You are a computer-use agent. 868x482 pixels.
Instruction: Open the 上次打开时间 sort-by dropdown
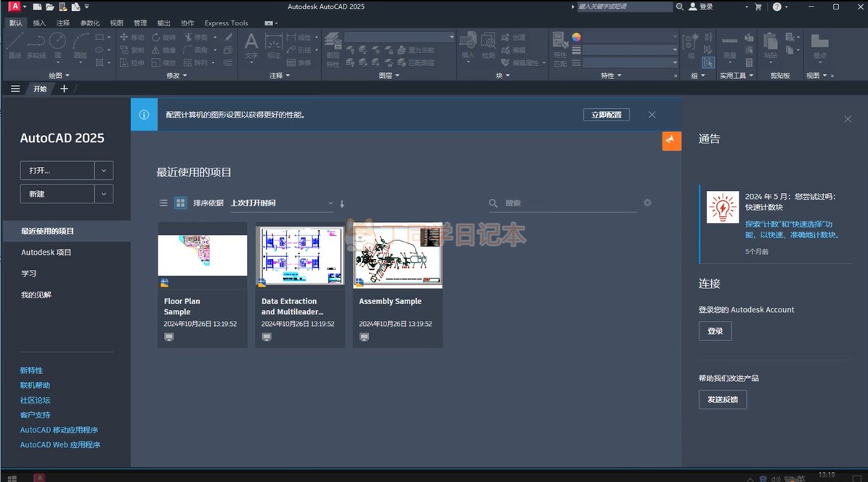[x=281, y=203]
